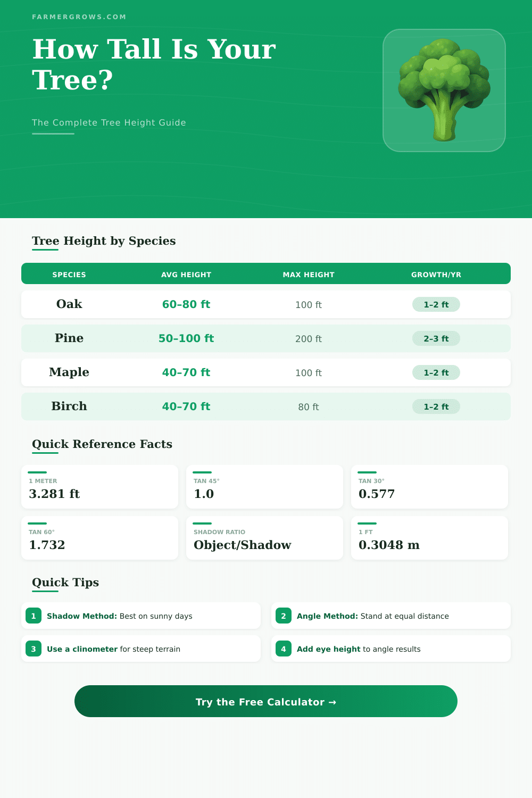Click the numbered circle for Angle Method tip

click(284, 616)
